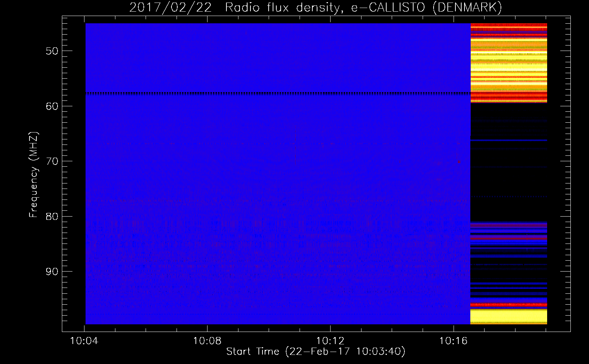Click the '10:16' time tick label
Image resolution: width=589 pixels, height=364 pixels.
click(453, 341)
